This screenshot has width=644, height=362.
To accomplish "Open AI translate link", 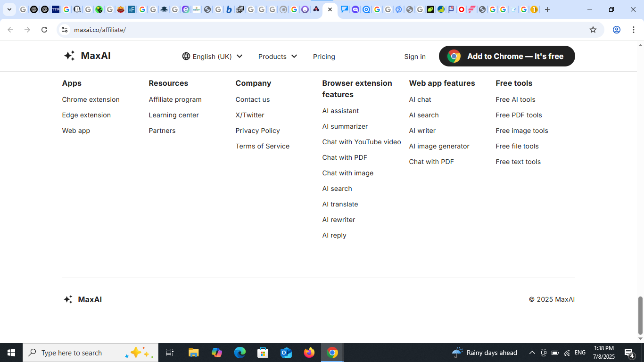I will (x=340, y=204).
